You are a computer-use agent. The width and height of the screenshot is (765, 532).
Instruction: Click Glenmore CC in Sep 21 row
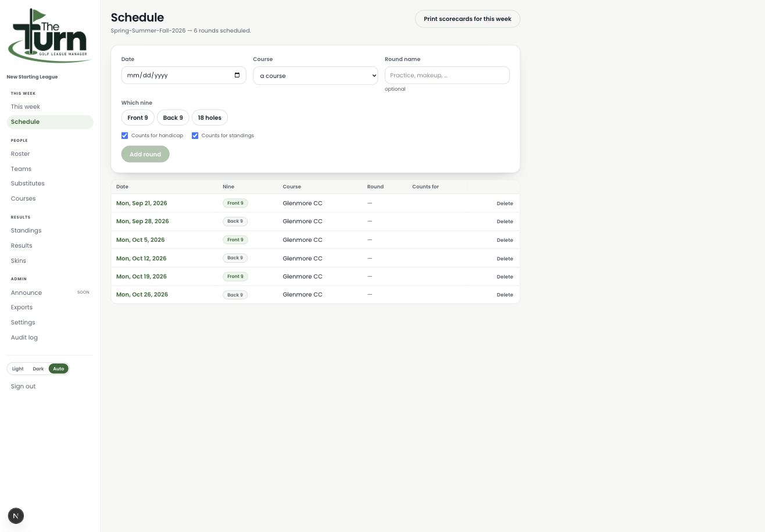coord(302,203)
